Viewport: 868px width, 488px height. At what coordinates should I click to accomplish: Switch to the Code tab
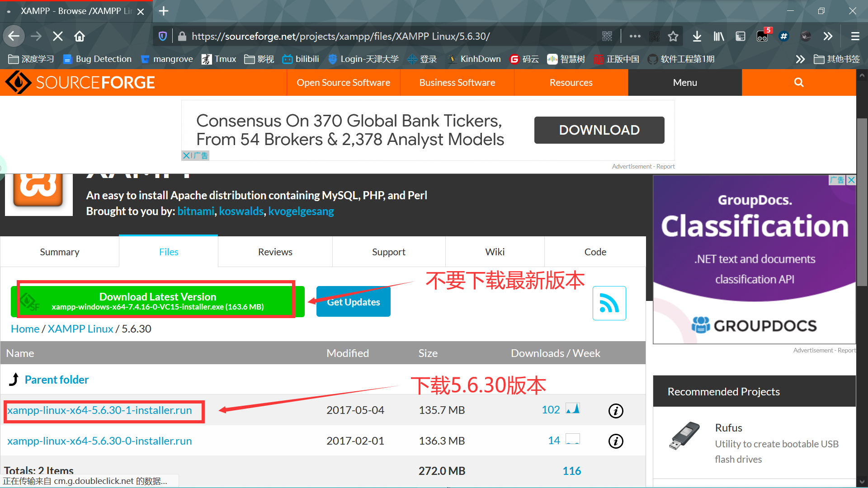tap(595, 252)
